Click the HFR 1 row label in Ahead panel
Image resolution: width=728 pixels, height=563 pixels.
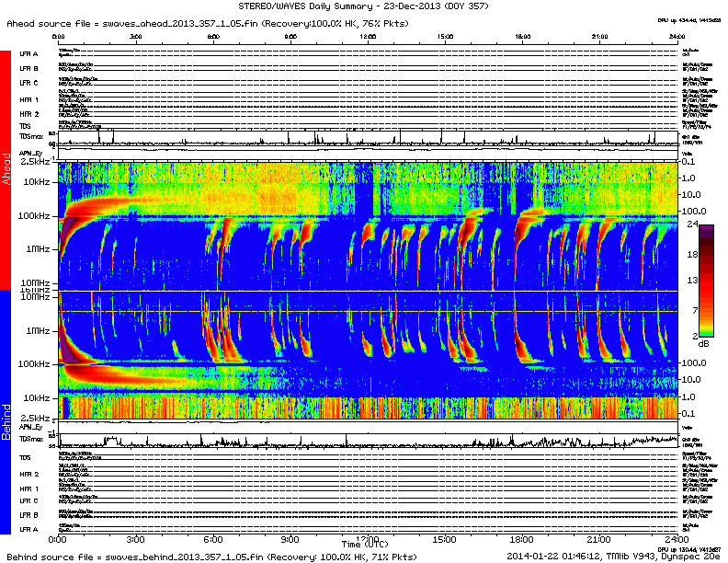pos(28,99)
